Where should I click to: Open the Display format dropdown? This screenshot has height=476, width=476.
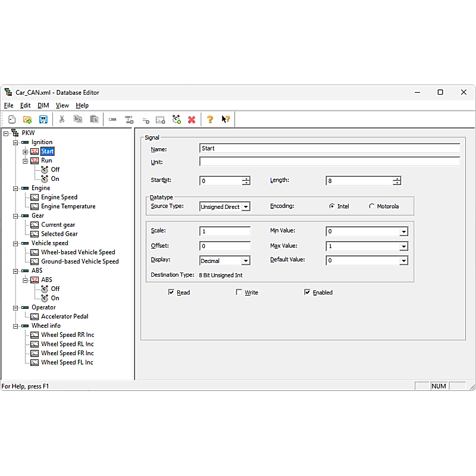point(246,260)
